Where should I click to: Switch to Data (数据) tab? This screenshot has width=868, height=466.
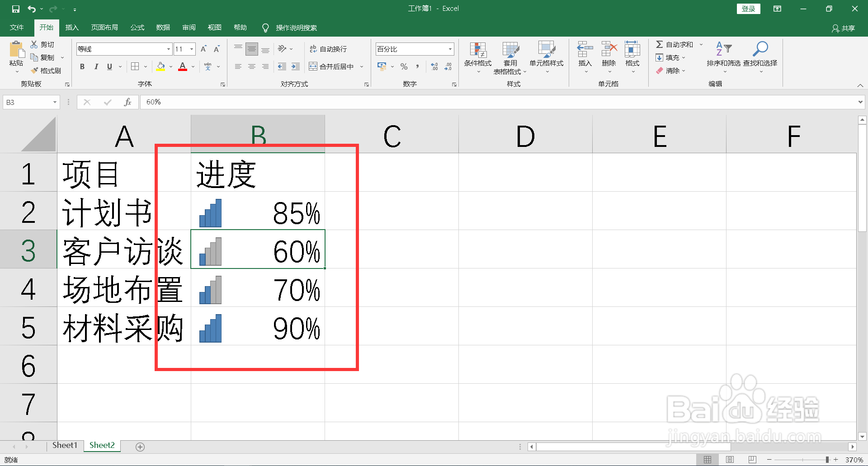163,28
